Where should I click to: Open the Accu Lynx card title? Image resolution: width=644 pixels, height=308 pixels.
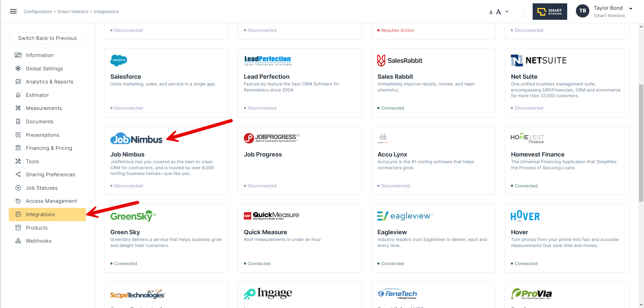pyautogui.click(x=392, y=155)
